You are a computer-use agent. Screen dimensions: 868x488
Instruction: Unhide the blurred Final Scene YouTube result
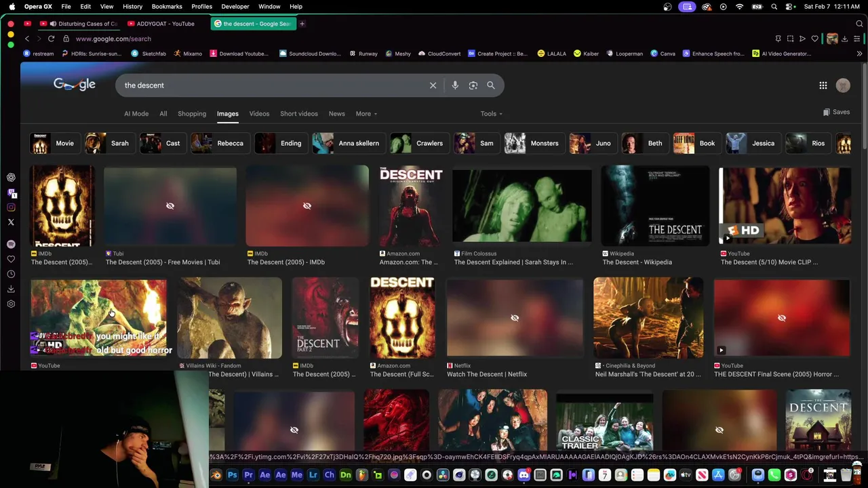tap(781, 318)
